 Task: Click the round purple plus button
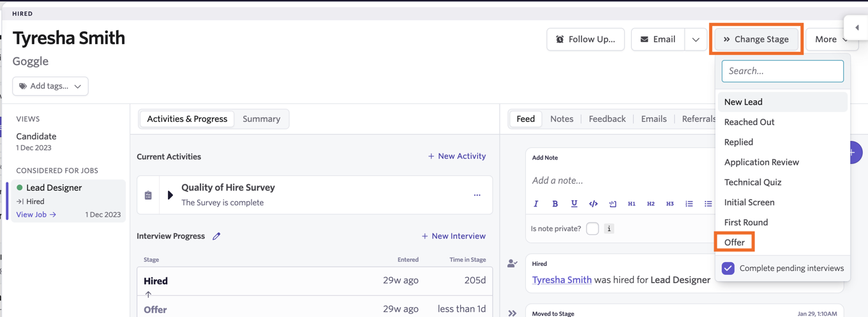pos(855,152)
